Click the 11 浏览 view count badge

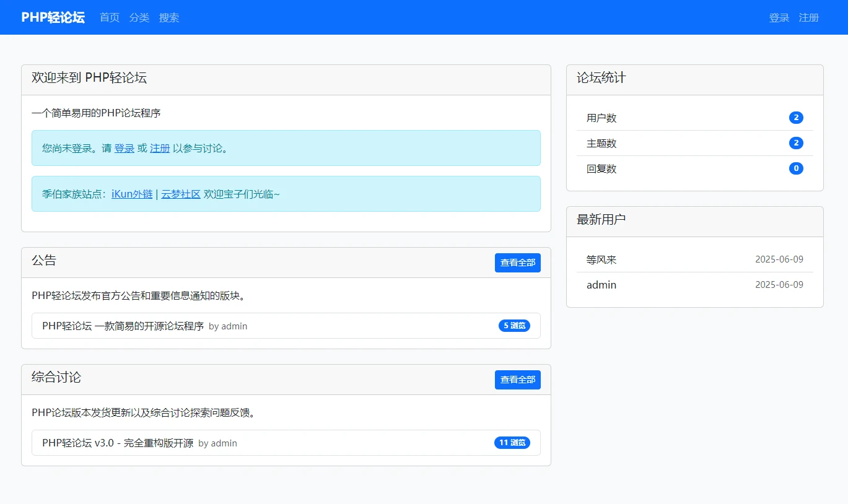(x=512, y=443)
